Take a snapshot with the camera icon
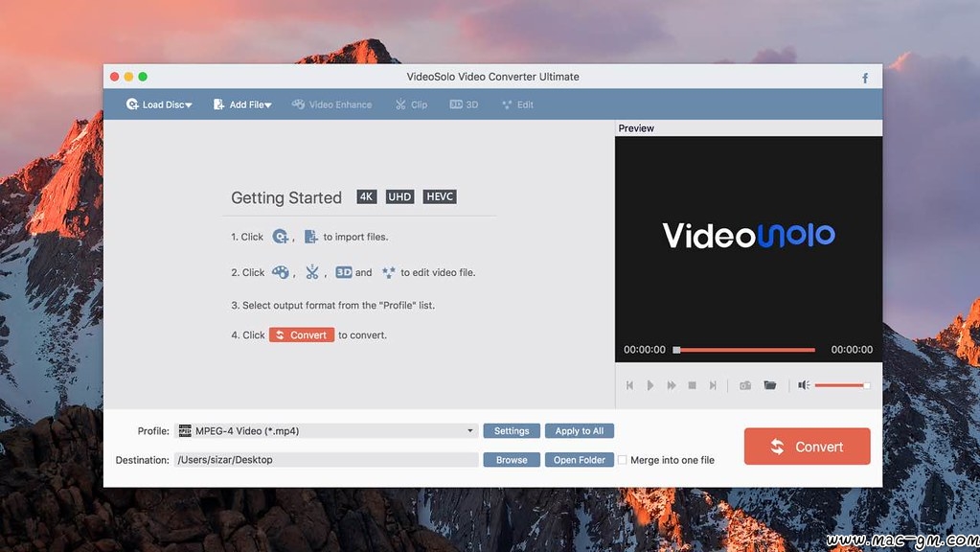Image resolution: width=980 pixels, height=552 pixels. [x=745, y=385]
